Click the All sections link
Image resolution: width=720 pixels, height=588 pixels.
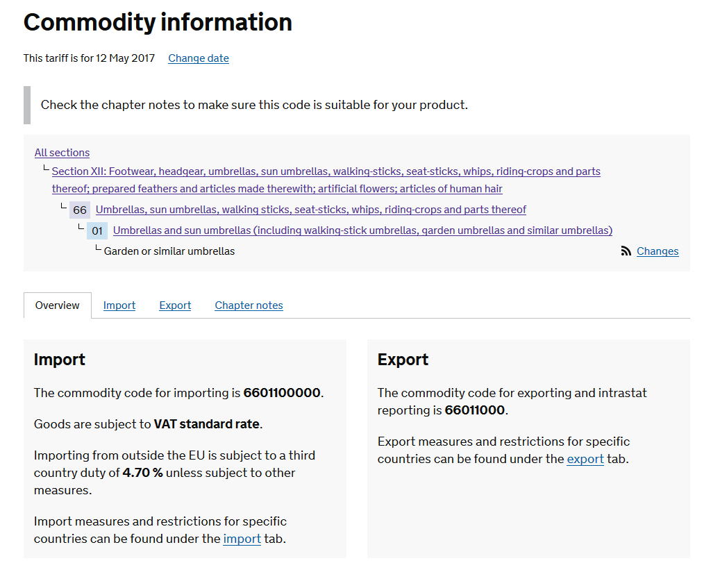pos(62,152)
